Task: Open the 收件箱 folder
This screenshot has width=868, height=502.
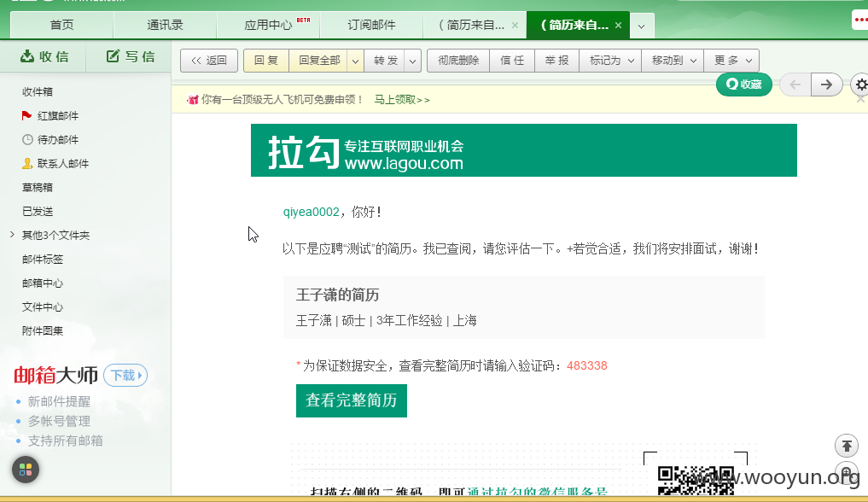Action: tap(38, 92)
